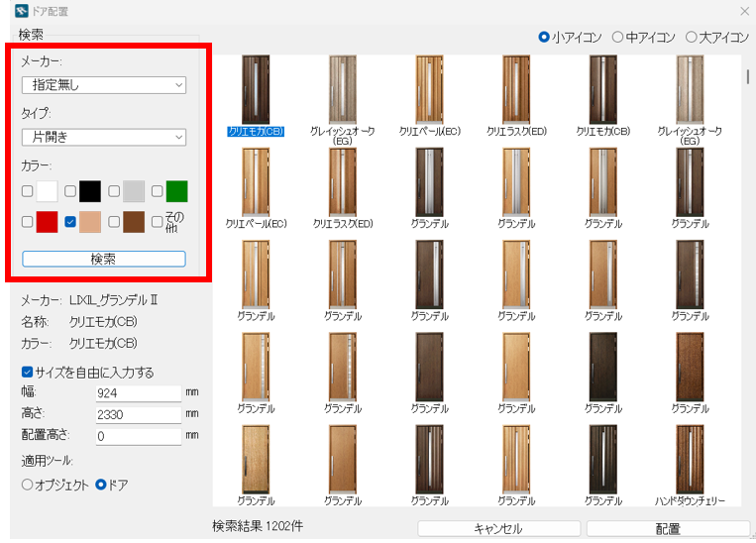The image size is (756, 543).
Task: Choose the オブジェクト tool radio button
Action: 27,485
